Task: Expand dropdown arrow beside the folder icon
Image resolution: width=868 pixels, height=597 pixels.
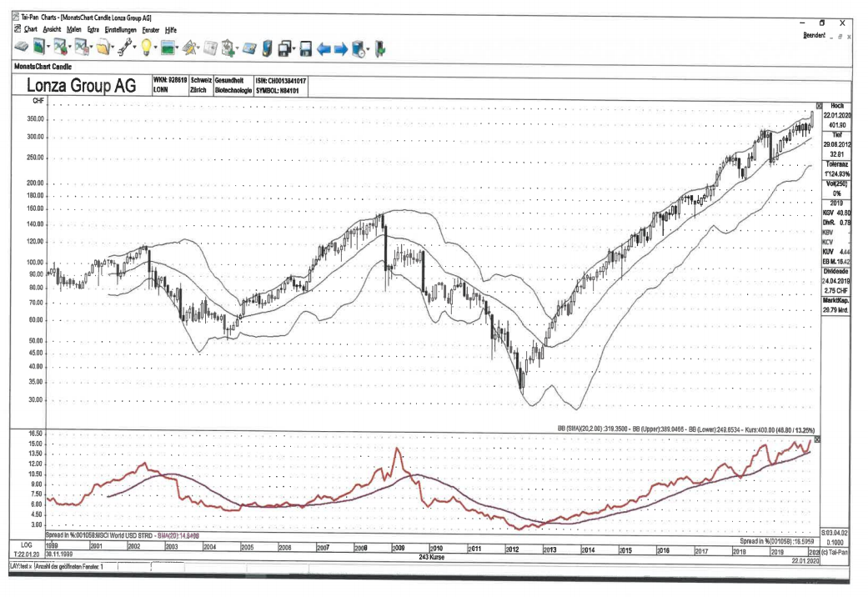Action: pos(113,48)
